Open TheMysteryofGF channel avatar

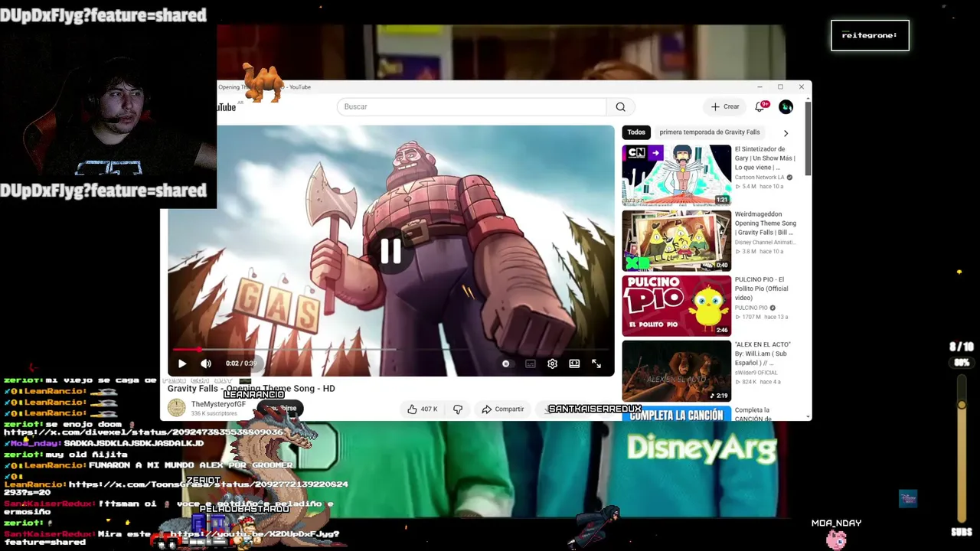tap(177, 408)
